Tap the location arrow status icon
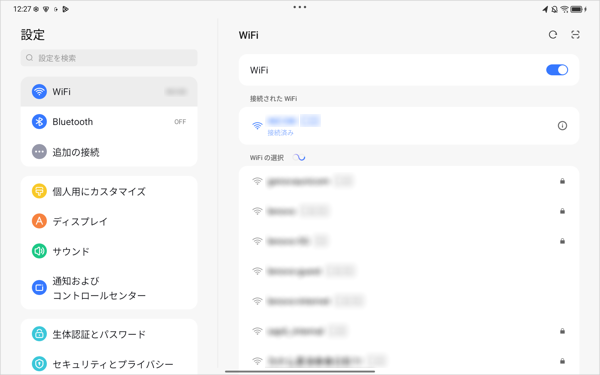600x375 pixels. 545,9
